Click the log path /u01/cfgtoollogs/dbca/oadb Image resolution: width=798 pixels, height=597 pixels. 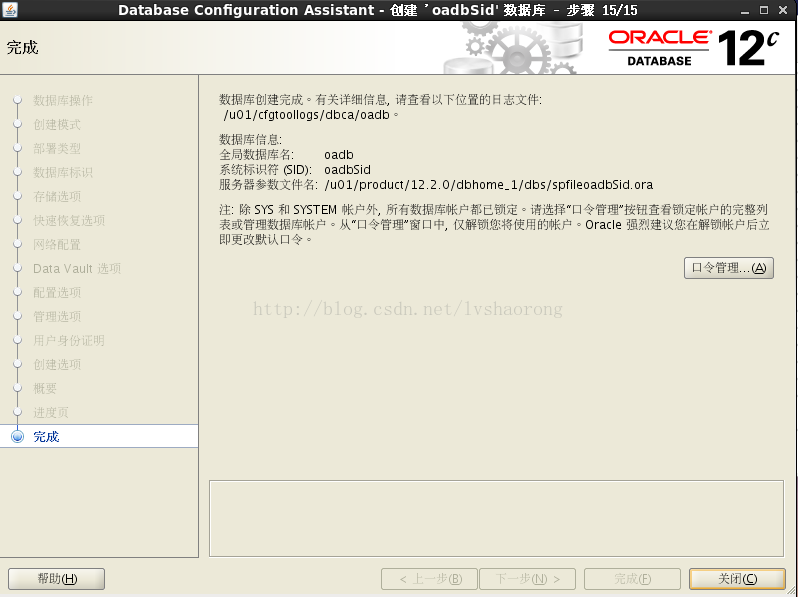[306, 115]
